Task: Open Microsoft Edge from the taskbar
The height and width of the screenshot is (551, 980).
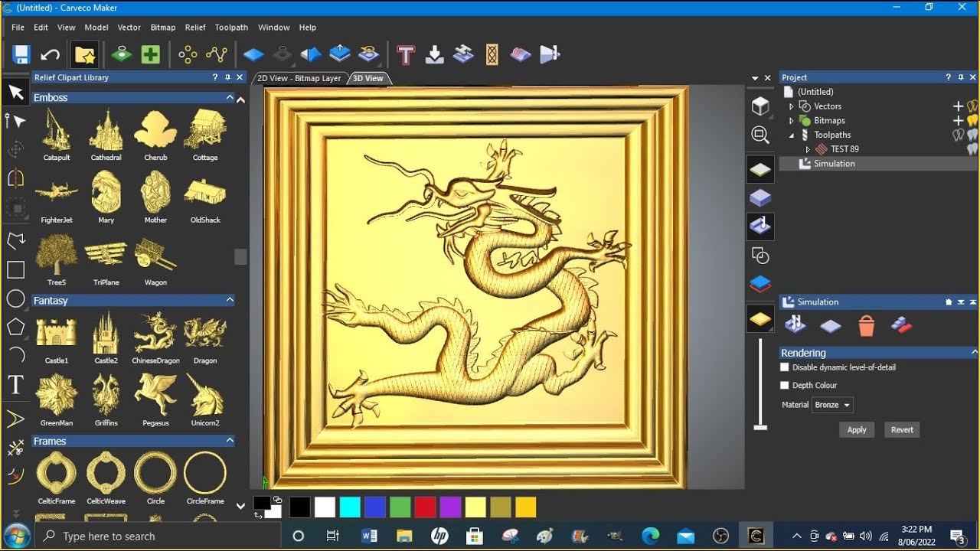Action: click(650, 536)
